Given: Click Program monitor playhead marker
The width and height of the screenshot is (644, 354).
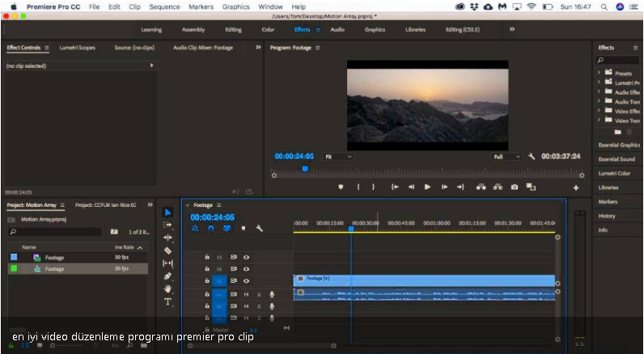Looking at the screenshot, I should 305,169.
